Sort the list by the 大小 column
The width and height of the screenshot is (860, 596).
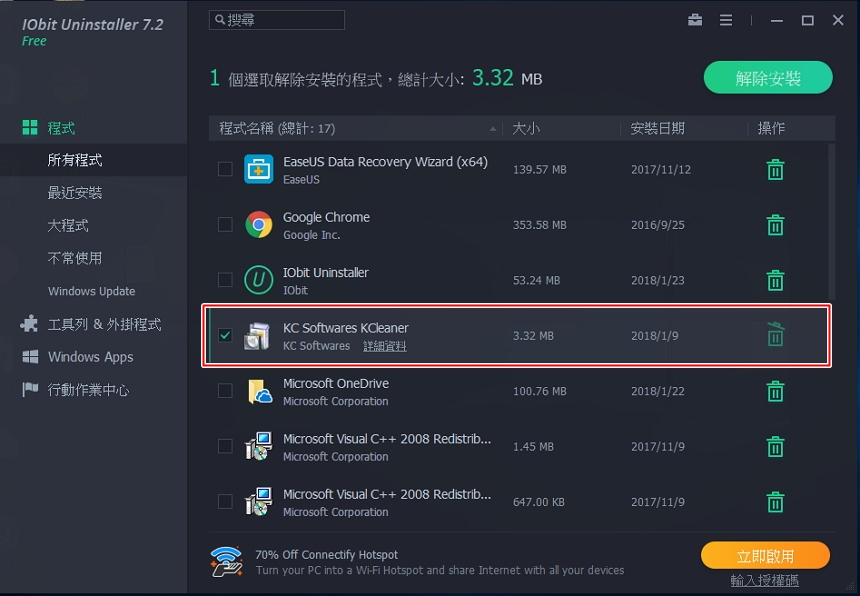pyautogui.click(x=526, y=129)
